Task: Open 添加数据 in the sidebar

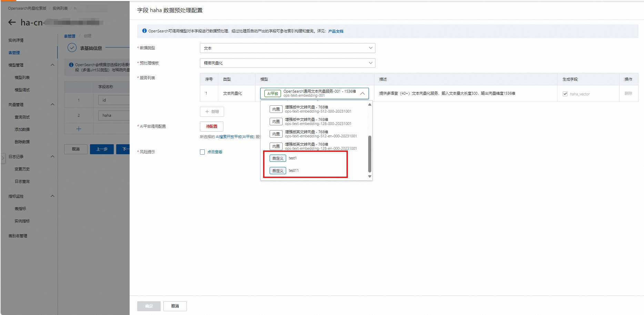Action: click(x=22, y=129)
